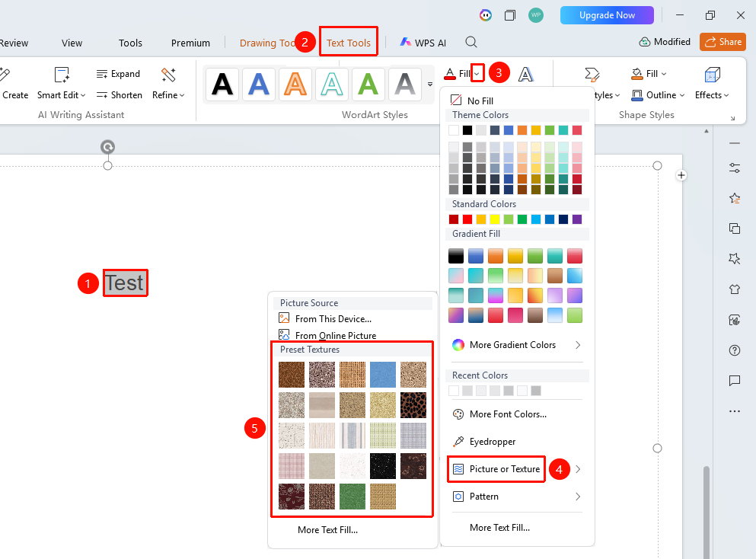
Task: Click the Modified cloud status indicator
Action: (665, 42)
